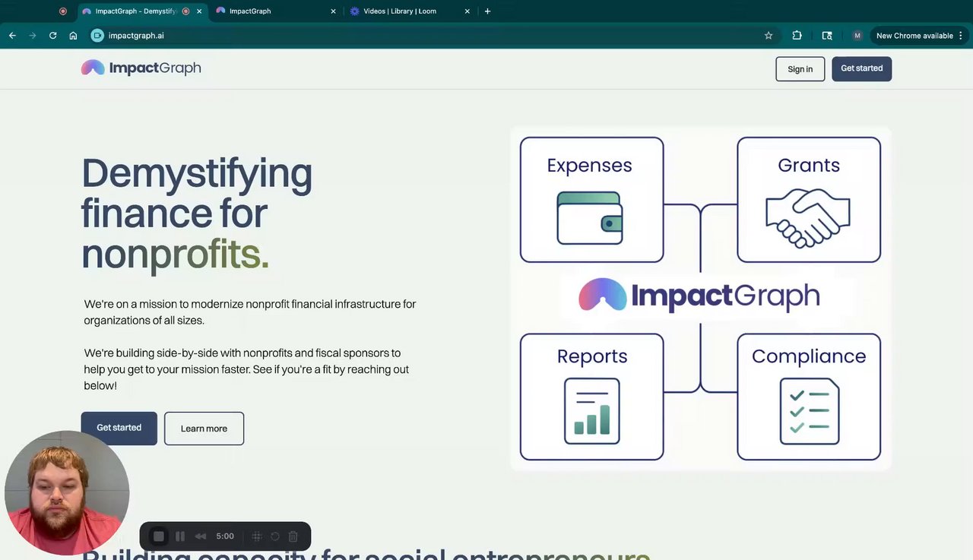973x560 pixels.
Task: Click Get started in the header
Action: (861, 68)
